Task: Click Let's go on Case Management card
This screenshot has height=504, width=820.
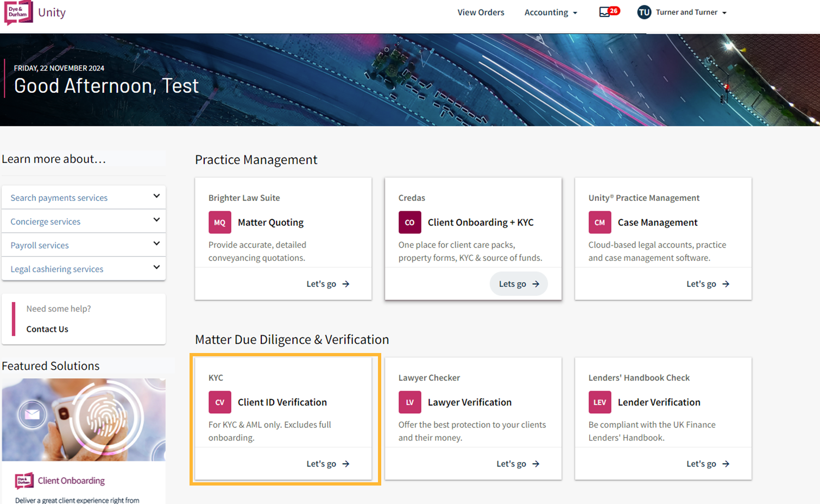Action: (708, 284)
